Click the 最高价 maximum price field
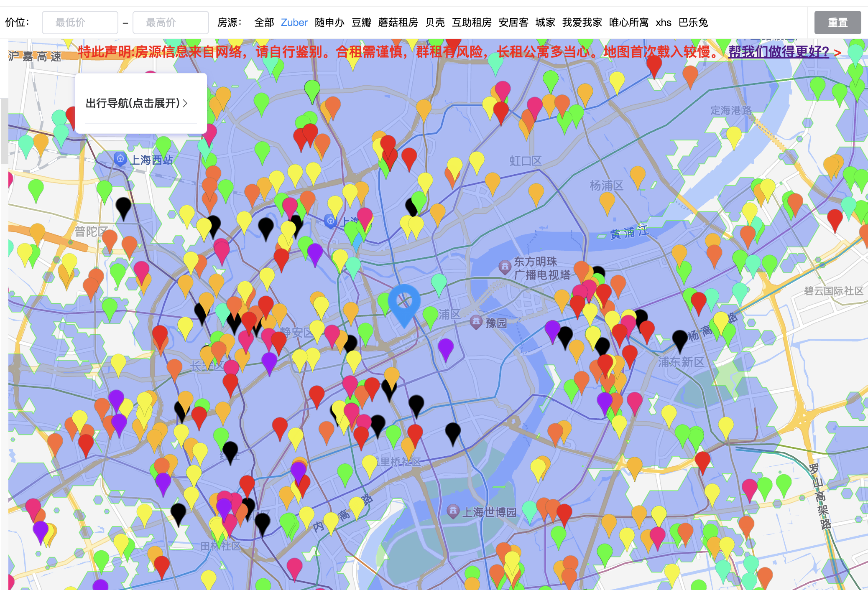The image size is (868, 590). pyautogui.click(x=171, y=23)
